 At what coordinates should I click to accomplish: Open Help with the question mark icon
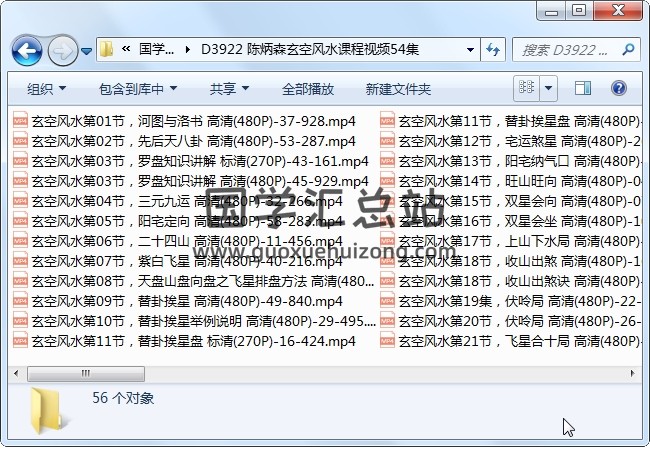618,88
